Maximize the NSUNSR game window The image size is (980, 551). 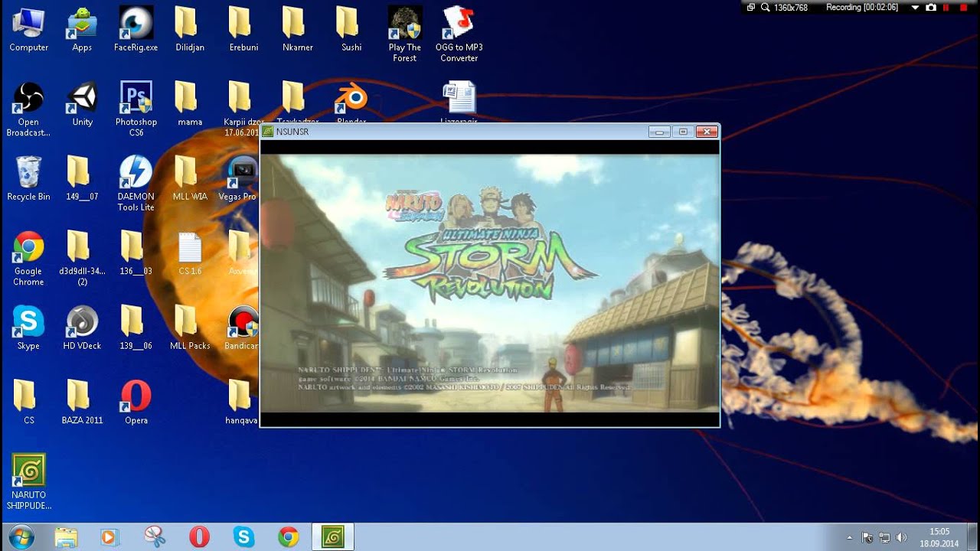point(683,132)
